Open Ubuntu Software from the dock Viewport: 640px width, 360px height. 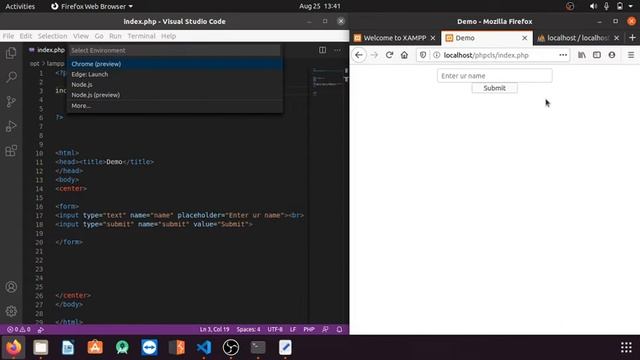click(x=95, y=347)
